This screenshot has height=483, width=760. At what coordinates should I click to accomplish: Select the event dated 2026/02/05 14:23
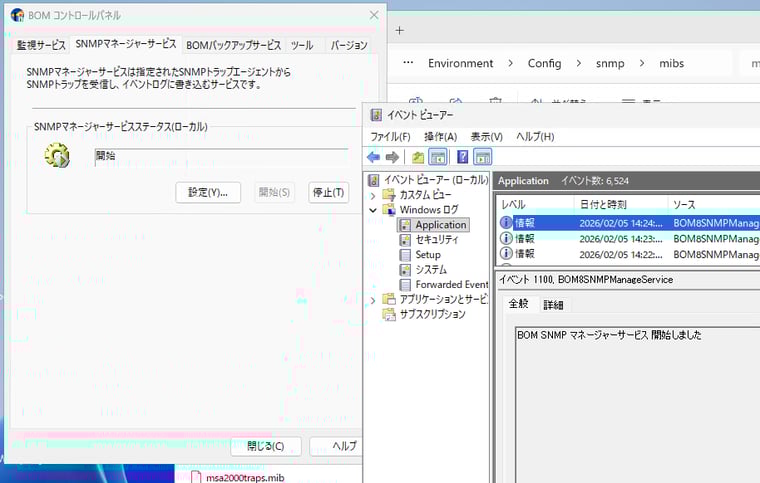click(629, 238)
